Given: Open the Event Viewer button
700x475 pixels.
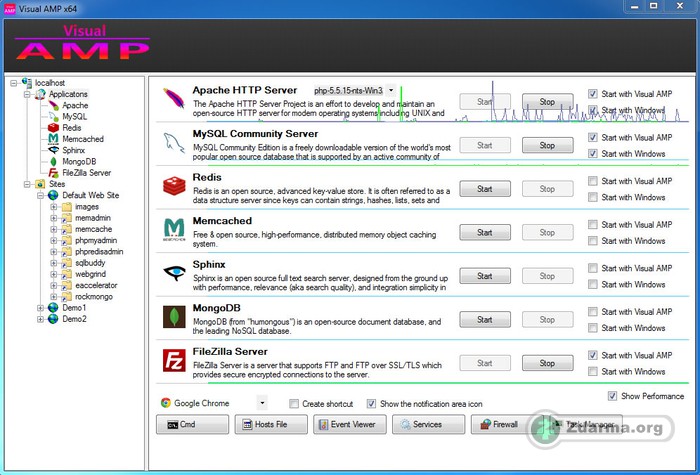Looking at the screenshot, I should (x=350, y=424).
